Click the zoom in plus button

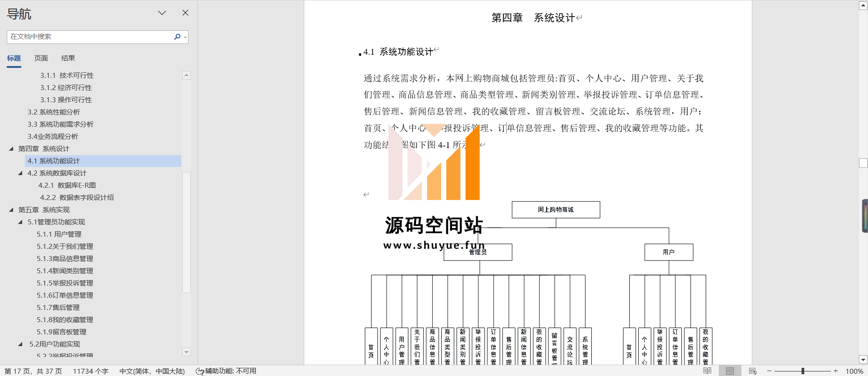(x=836, y=371)
